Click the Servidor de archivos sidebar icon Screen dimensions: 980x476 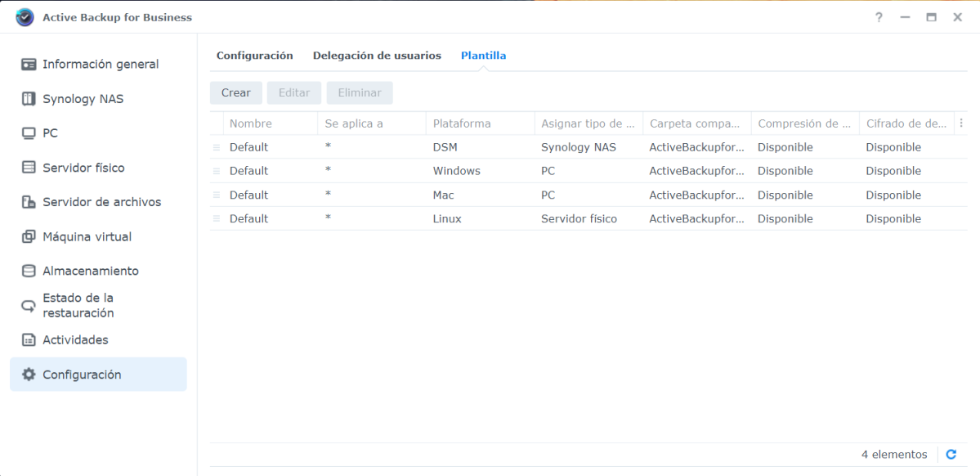point(29,202)
